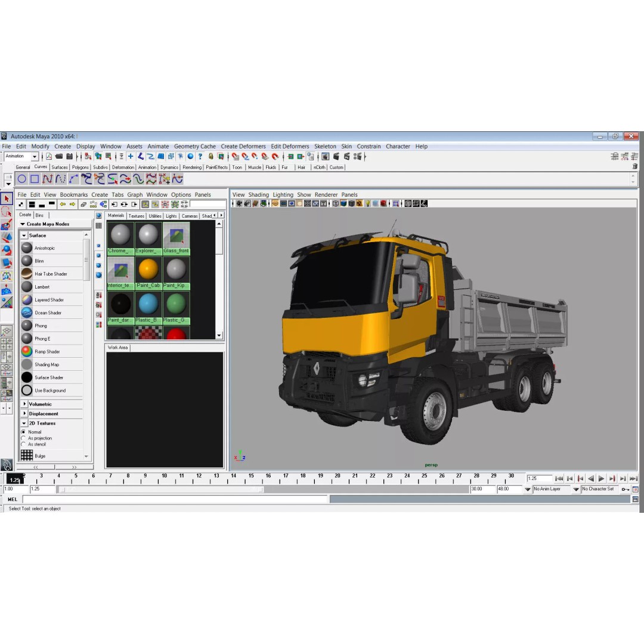Image resolution: width=644 pixels, height=644 pixels.
Task: Expand the Volumetric category
Action: (x=24, y=404)
